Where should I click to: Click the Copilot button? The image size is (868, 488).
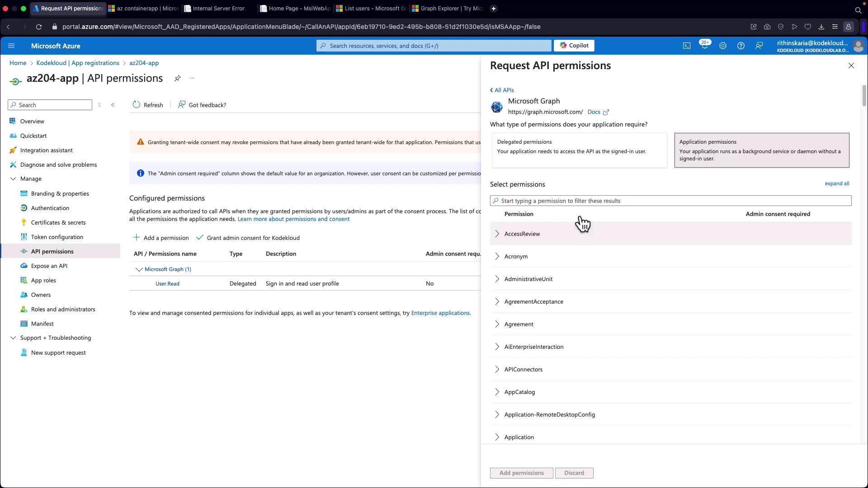click(x=574, y=46)
